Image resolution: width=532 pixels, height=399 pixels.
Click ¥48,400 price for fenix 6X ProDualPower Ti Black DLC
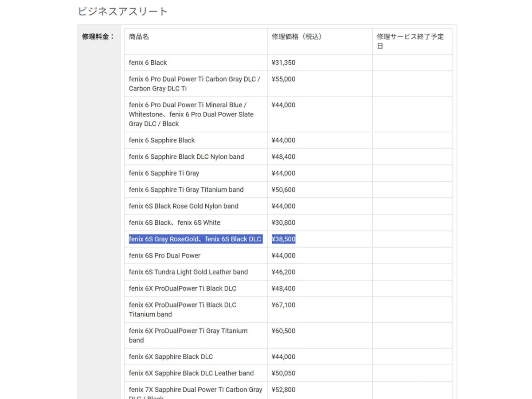coord(283,288)
